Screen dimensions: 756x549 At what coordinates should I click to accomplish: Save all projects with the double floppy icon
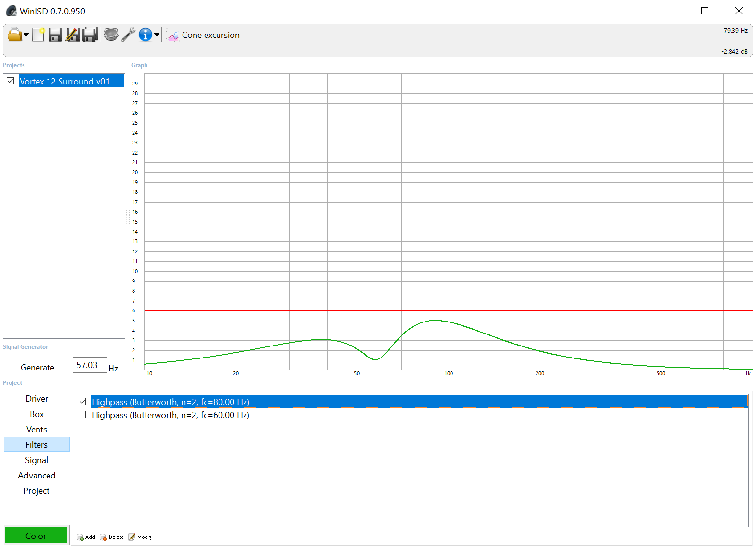click(x=90, y=35)
